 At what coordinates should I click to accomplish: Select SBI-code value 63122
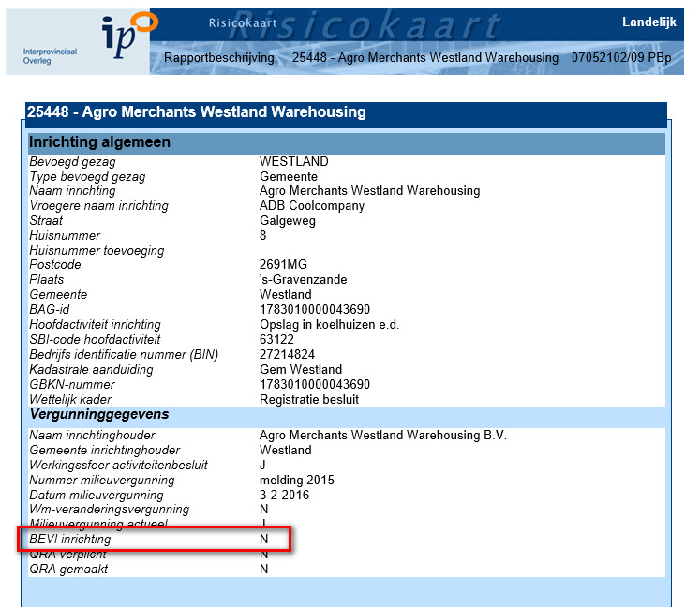point(276,339)
